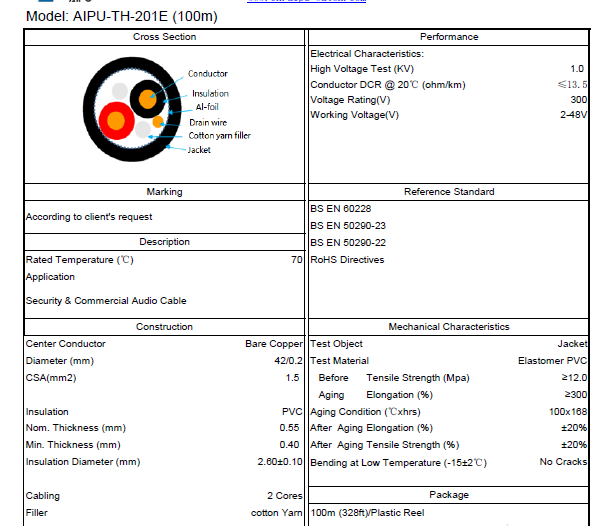Click the Al-foil label in diagram
This screenshot has height=526, width=592.
coord(207,107)
